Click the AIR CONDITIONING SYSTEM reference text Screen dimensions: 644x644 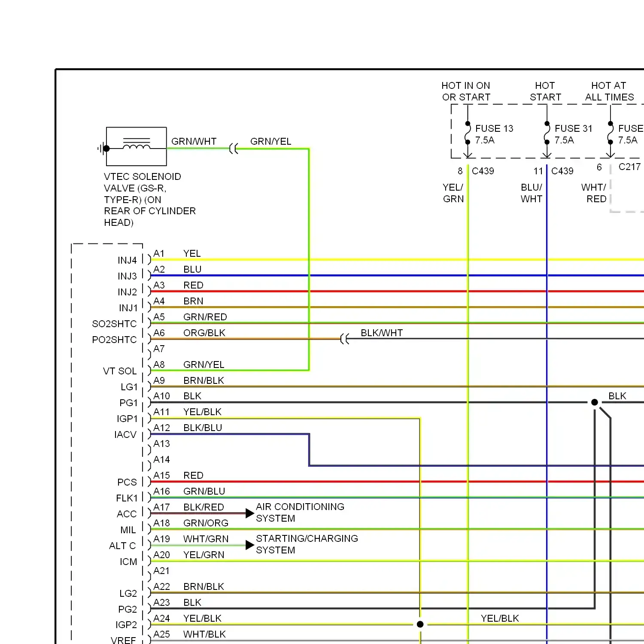[x=300, y=513]
